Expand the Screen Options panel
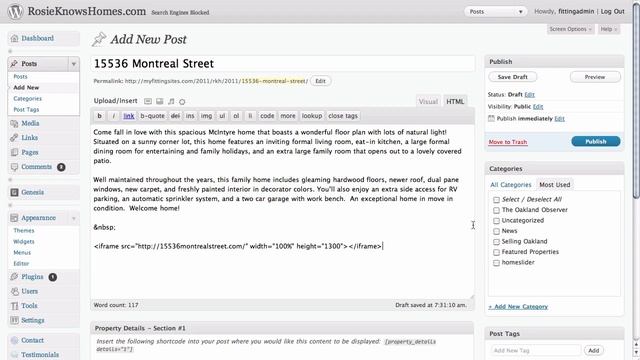The image size is (640, 360). coord(570,29)
